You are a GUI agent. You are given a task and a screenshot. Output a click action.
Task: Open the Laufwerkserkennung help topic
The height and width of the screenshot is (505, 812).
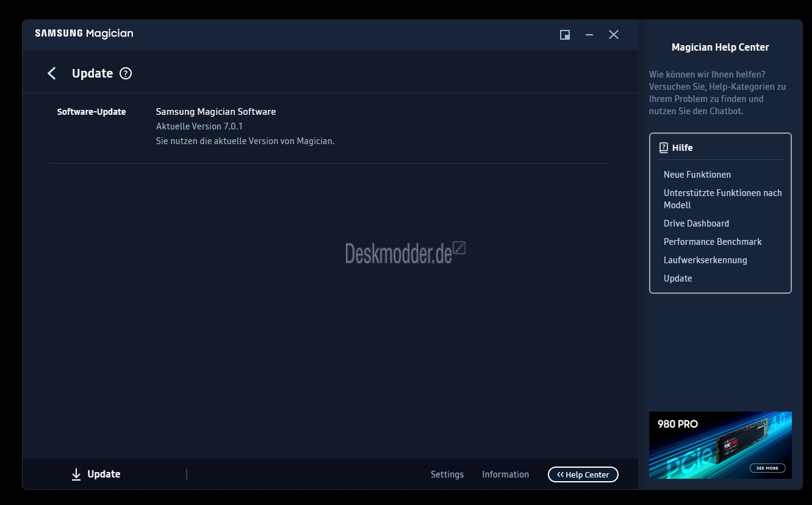(705, 260)
